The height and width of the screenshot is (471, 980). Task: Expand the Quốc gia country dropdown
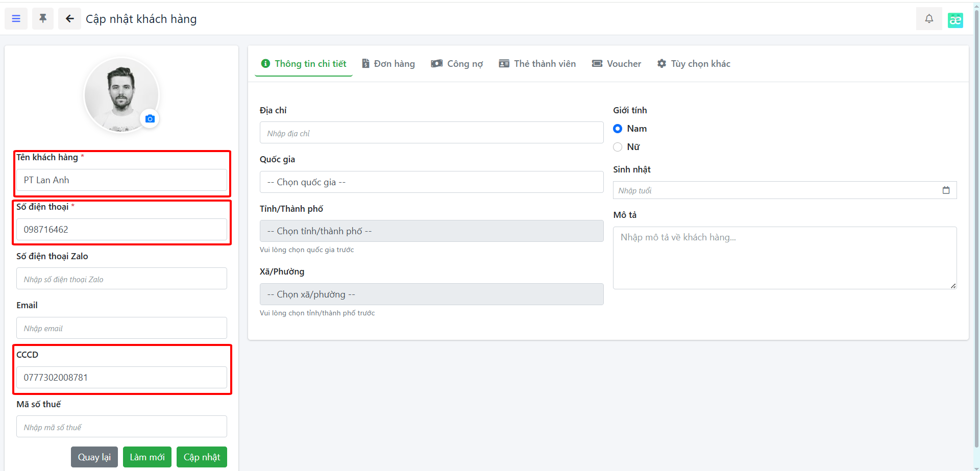(431, 182)
